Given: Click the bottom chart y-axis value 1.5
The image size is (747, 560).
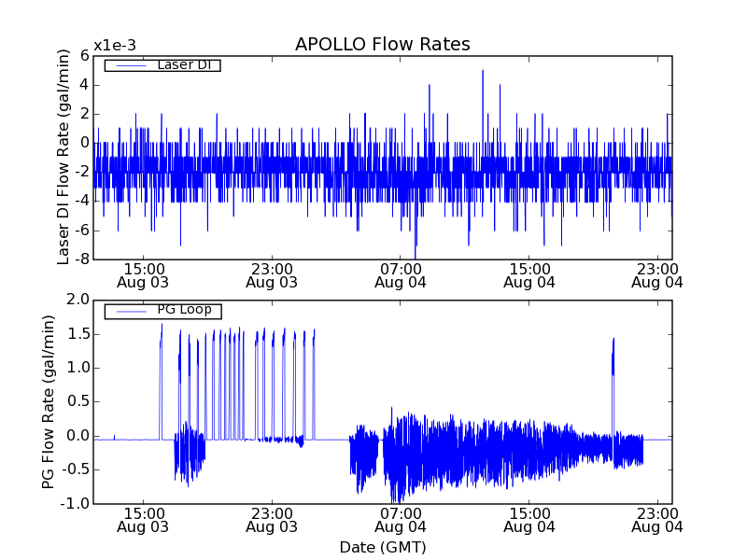Looking at the screenshot, I should click(x=78, y=334).
